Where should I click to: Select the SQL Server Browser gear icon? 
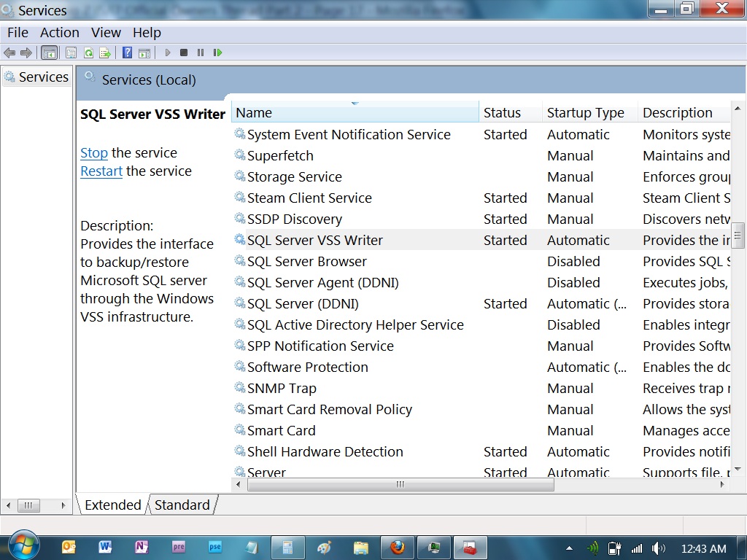239,260
